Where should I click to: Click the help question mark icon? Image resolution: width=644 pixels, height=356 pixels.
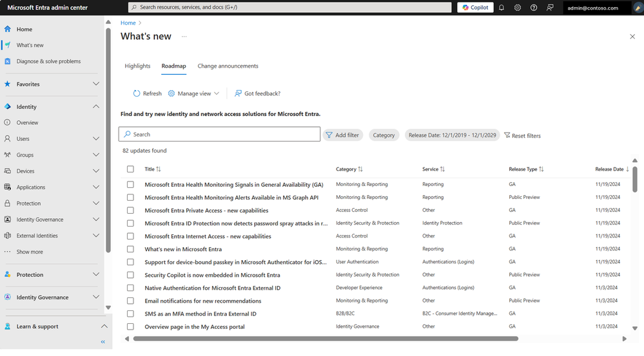(534, 7)
